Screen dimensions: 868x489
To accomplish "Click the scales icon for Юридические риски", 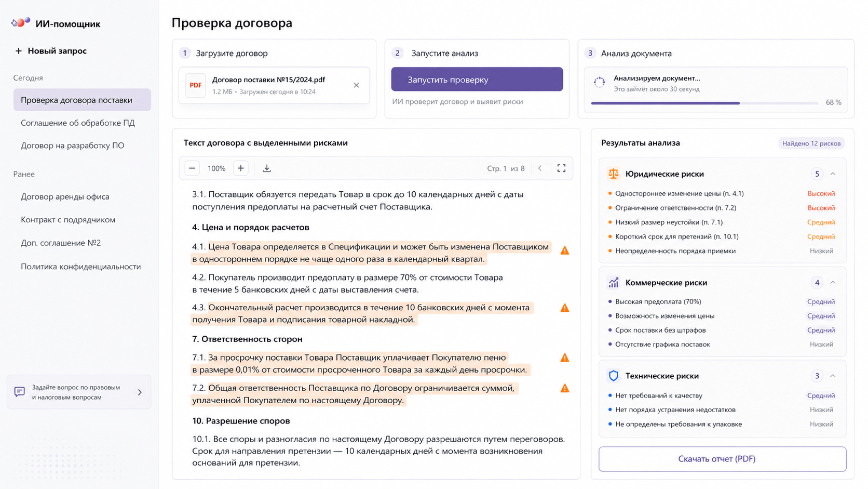I will [614, 174].
